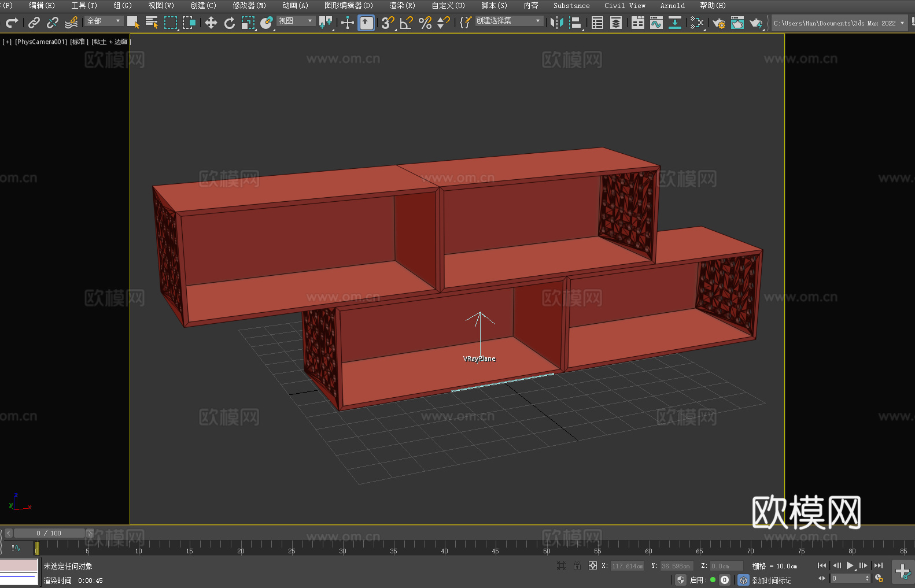The image size is (915, 588).
Task: Activate the Select Object cursor tool
Action: pyautogui.click(x=134, y=23)
